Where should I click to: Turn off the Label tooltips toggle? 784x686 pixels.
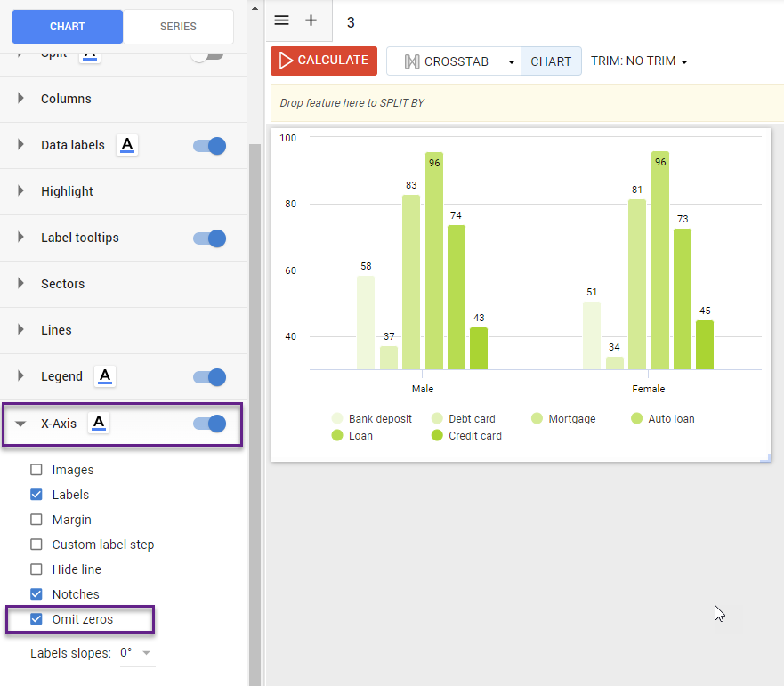point(210,238)
